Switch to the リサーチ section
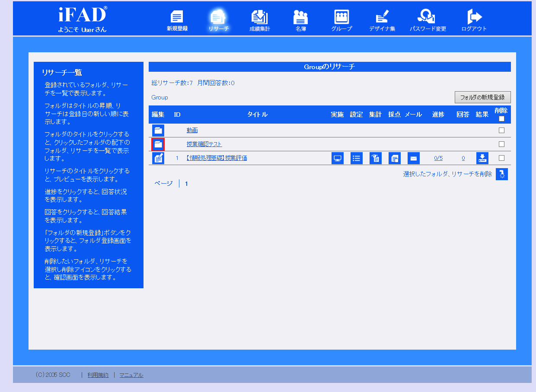The height and width of the screenshot is (392, 536). coord(218,17)
